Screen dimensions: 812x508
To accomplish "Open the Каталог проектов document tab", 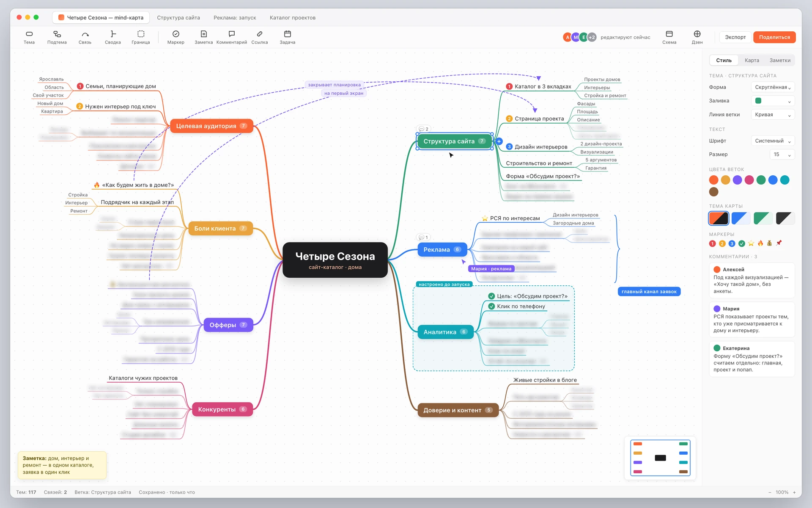I will coord(293,18).
